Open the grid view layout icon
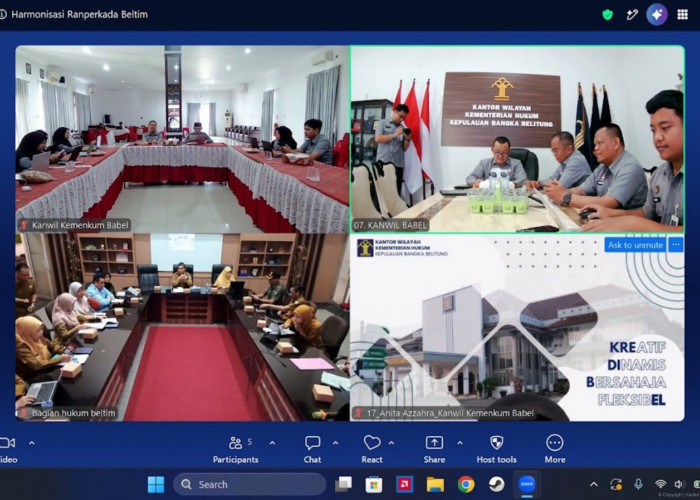The height and width of the screenshot is (500, 700). [x=682, y=15]
